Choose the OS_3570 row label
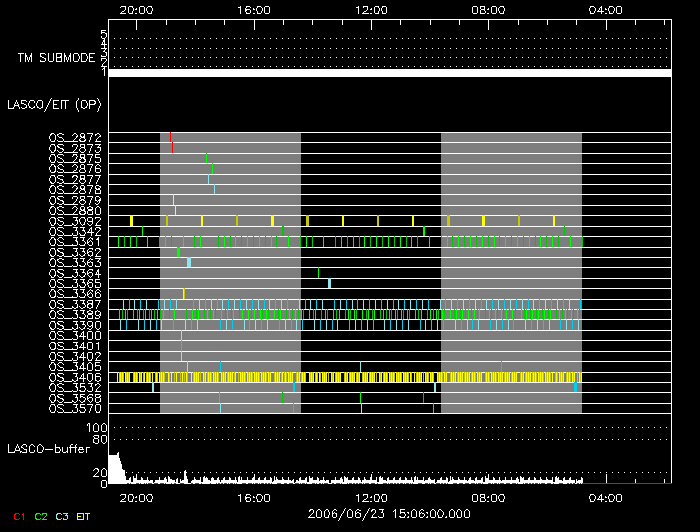The image size is (700, 532). click(74, 408)
